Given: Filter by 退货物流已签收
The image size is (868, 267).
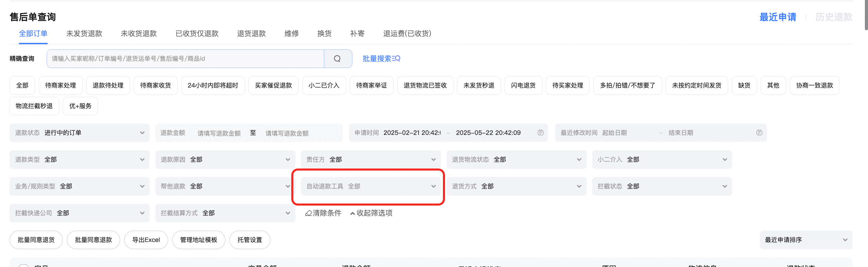Looking at the screenshot, I should 425,85.
